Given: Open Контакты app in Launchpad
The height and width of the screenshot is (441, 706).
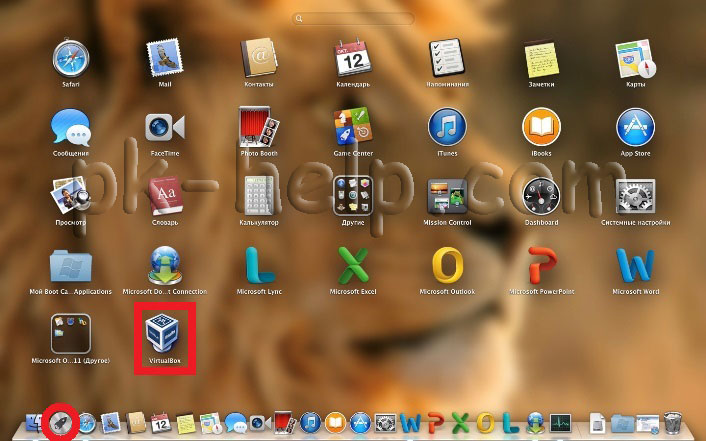Looking at the screenshot, I should [259, 59].
